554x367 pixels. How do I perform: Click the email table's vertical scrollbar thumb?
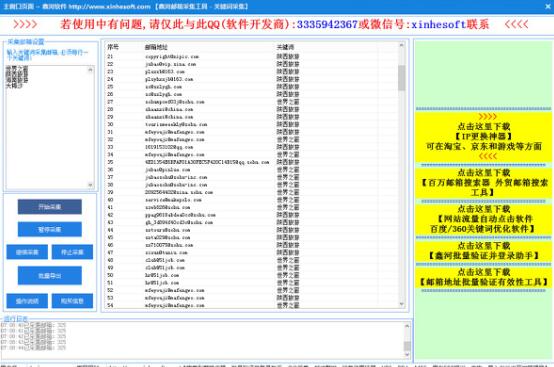[401, 78]
